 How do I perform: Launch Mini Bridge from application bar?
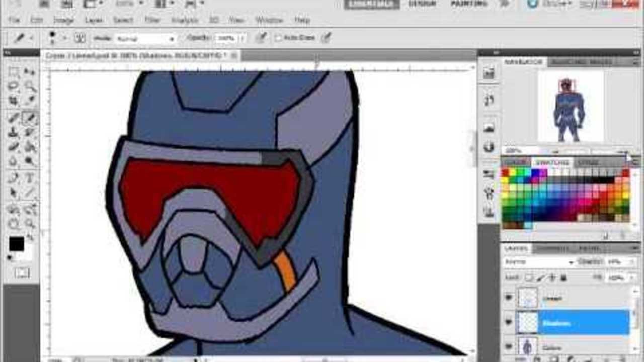tap(67, 4)
